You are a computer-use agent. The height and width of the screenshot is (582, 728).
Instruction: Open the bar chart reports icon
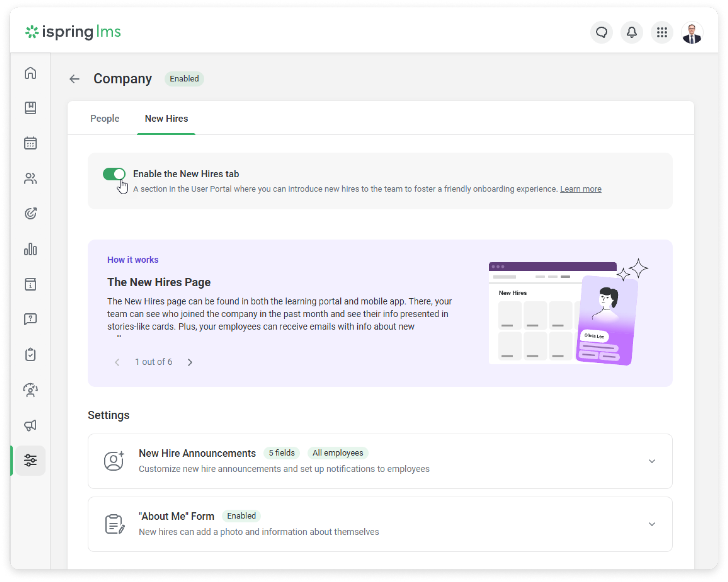pyautogui.click(x=31, y=249)
